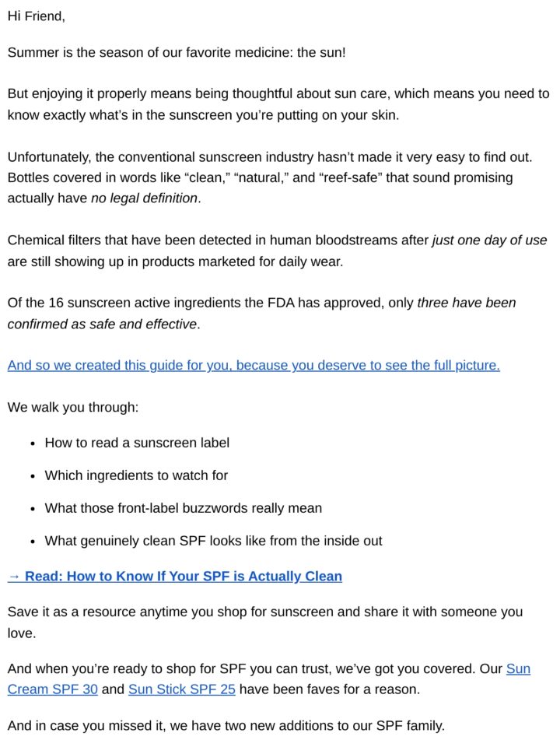Open the 'And so we created this guide' link

[254, 366]
